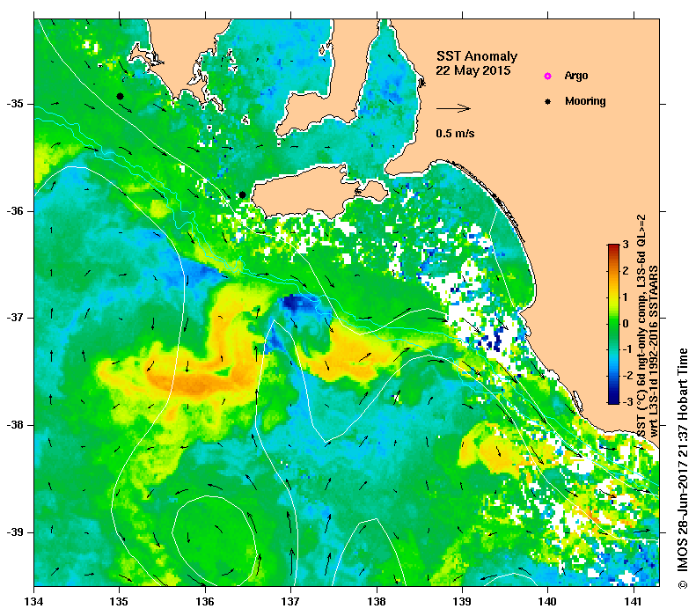Click the latitude label "-38"
The width and height of the screenshot is (696, 616).
tap(15, 425)
